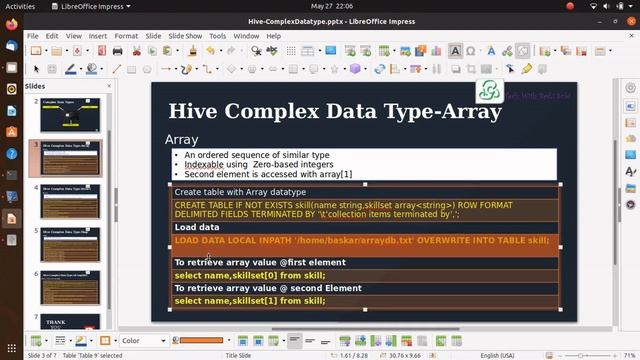Select slide 6 thumbnail
The image size is (640, 360).
coord(70,288)
